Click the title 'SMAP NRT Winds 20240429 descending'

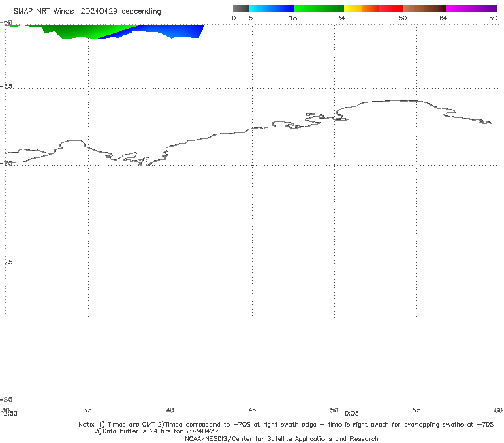(87, 11)
